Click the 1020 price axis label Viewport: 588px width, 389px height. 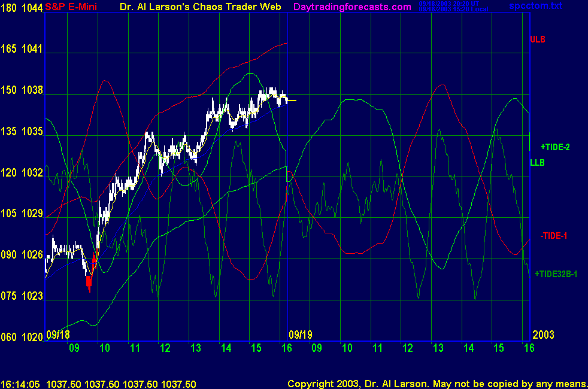click(x=34, y=336)
